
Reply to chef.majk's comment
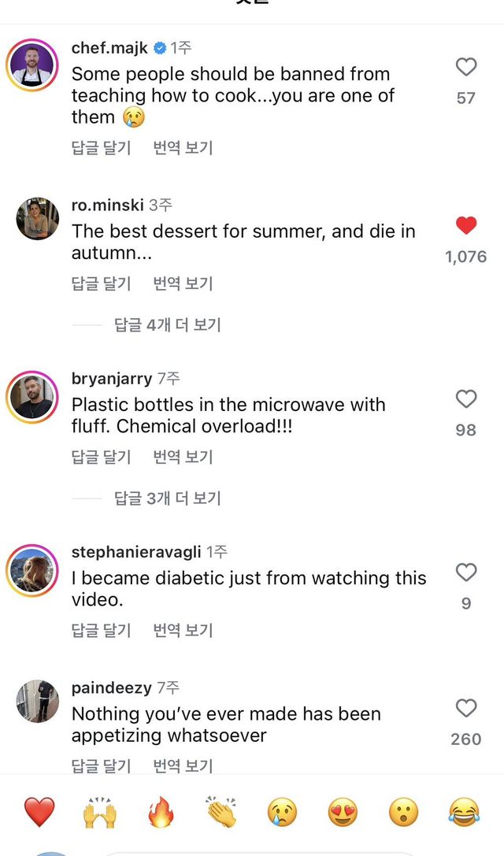pyautogui.click(x=102, y=147)
